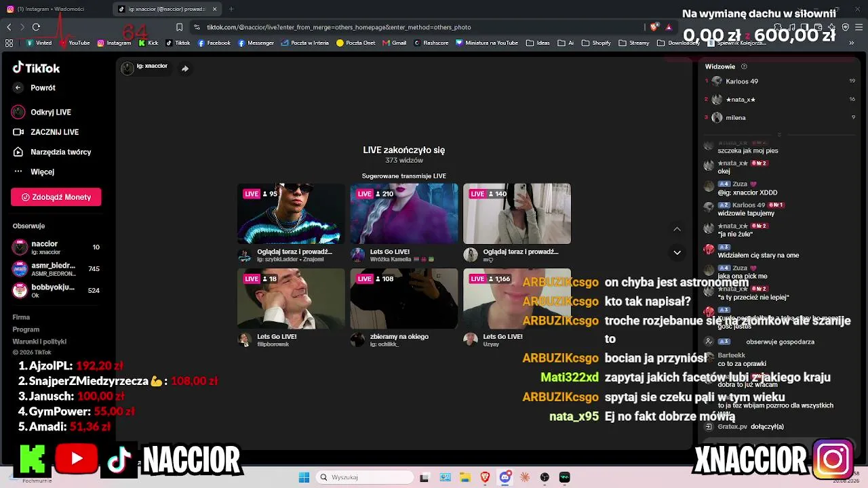This screenshot has width=868, height=488.
Task: Open the Poczta Onet bookmark
Action: pyautogui.click(x=356, y=43)
